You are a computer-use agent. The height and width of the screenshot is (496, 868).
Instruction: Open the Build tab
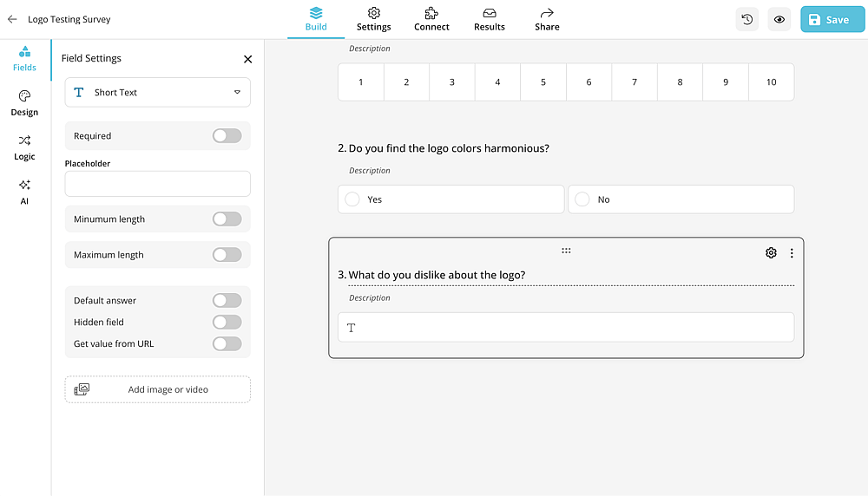(316, 19)
